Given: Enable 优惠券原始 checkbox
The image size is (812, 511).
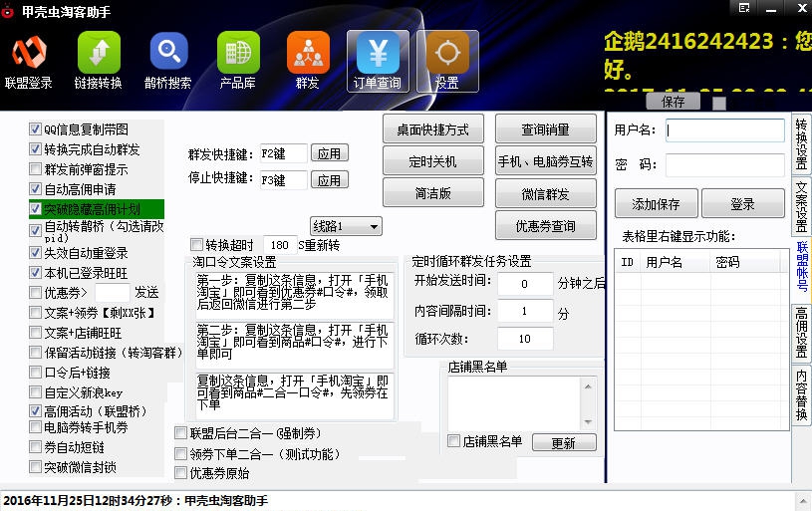Looking at the screenshot, I should coord(180,473).
